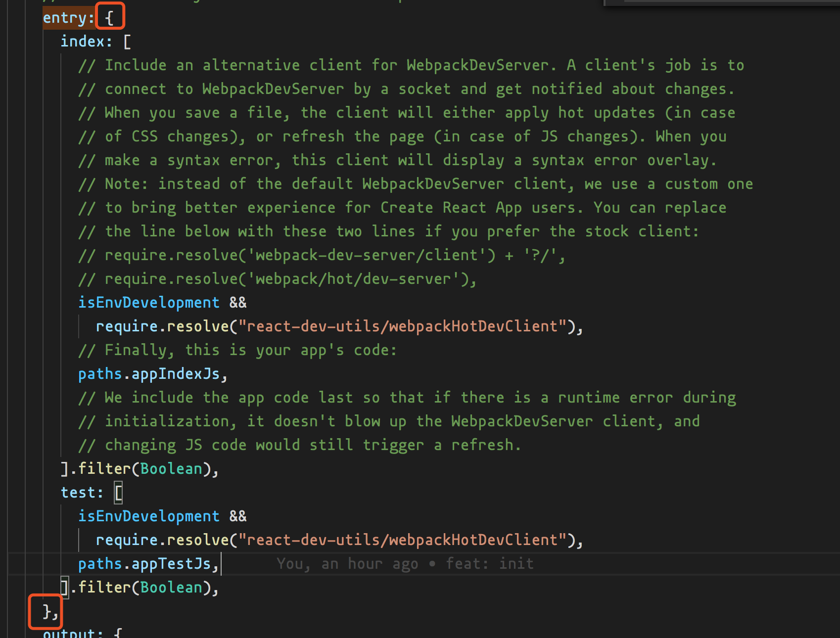Click the "index" property key

tap(82, 42)
